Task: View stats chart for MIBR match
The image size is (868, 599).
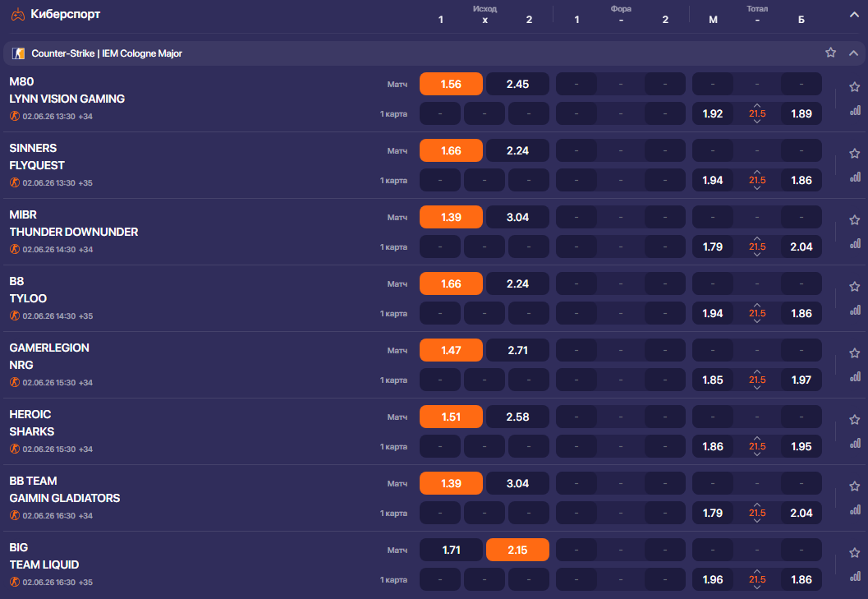Action: (855, 243)
